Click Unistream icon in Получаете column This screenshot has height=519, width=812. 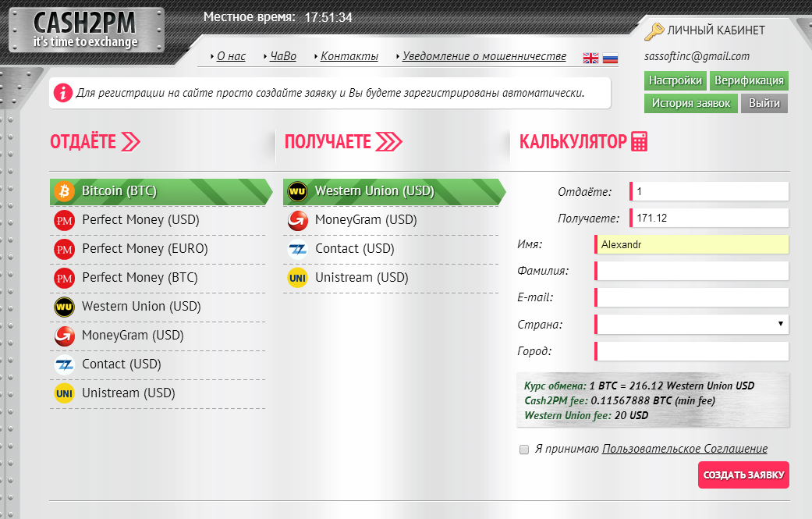coord(297,278)
